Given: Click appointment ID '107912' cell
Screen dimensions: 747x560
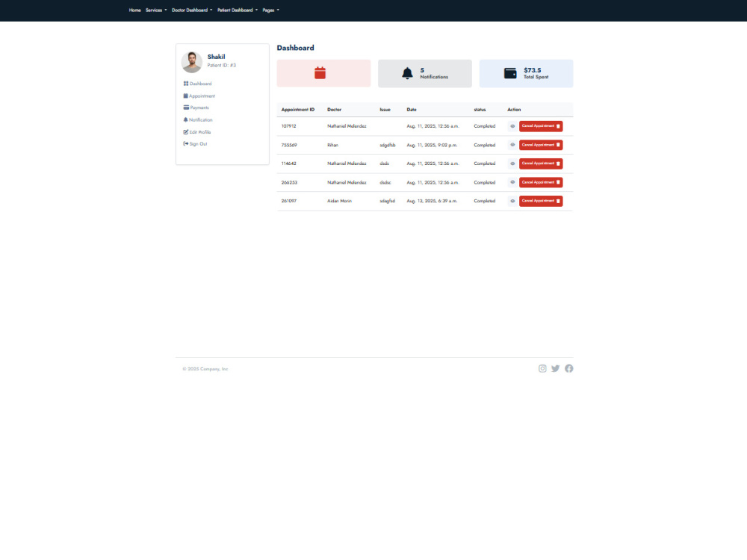Looking at the screenshot, I should click(x=288, y=126).
